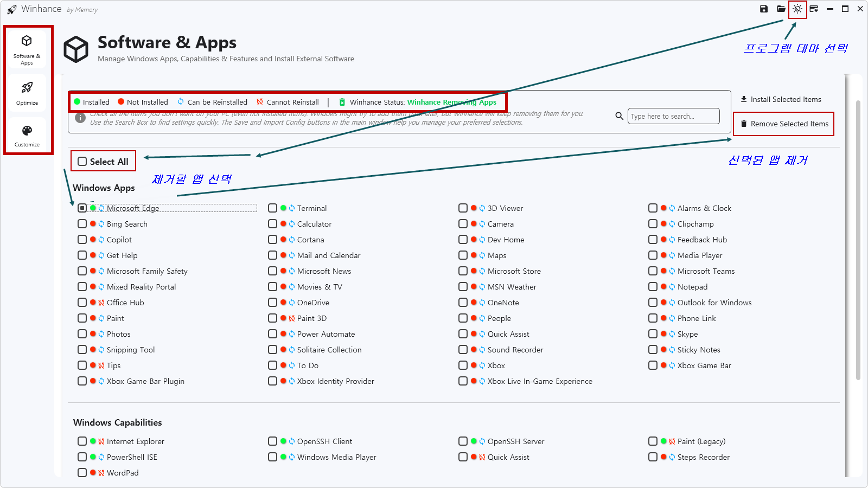868x488 pixels.
Task: Check the Alarms & Clock checkbox
Action: (653, 208)
